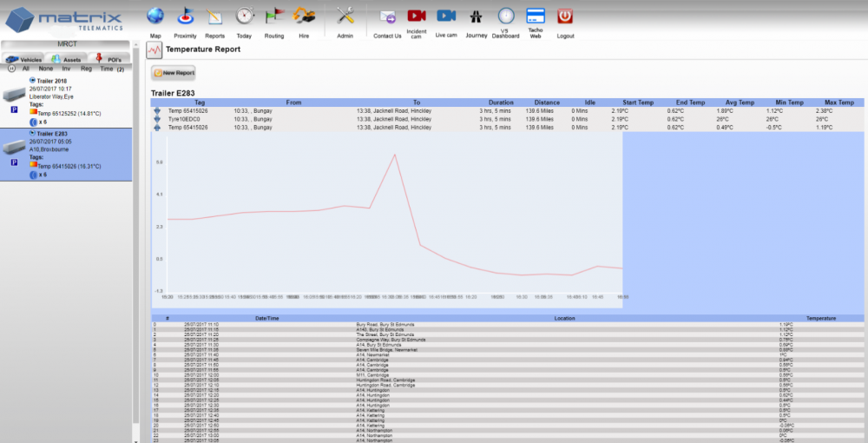868x443 pixels.
Task: Open the Journey road icon
Action: point(476,17)
